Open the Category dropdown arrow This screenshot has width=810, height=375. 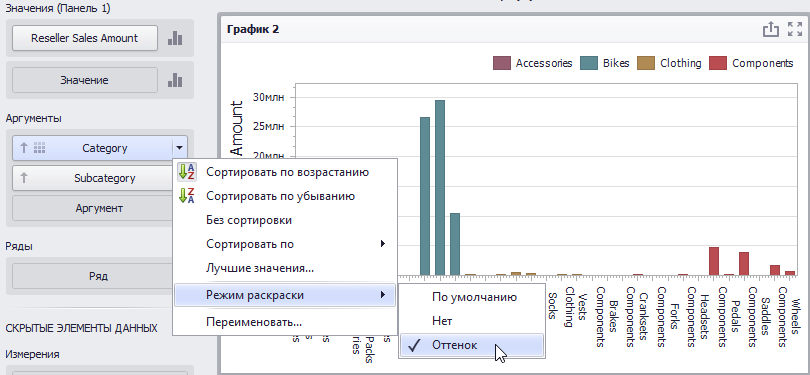click(x=179, y=148)
